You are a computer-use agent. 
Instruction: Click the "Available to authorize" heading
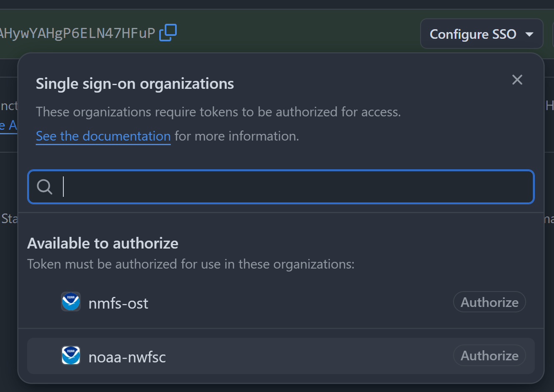point(103,243)
